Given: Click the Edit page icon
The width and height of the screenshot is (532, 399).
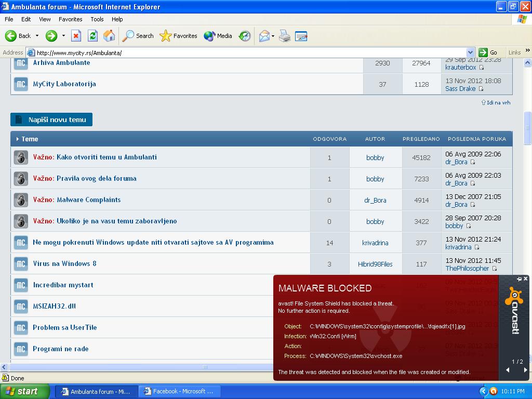Looking at the screenshot, I should (301, 36).
